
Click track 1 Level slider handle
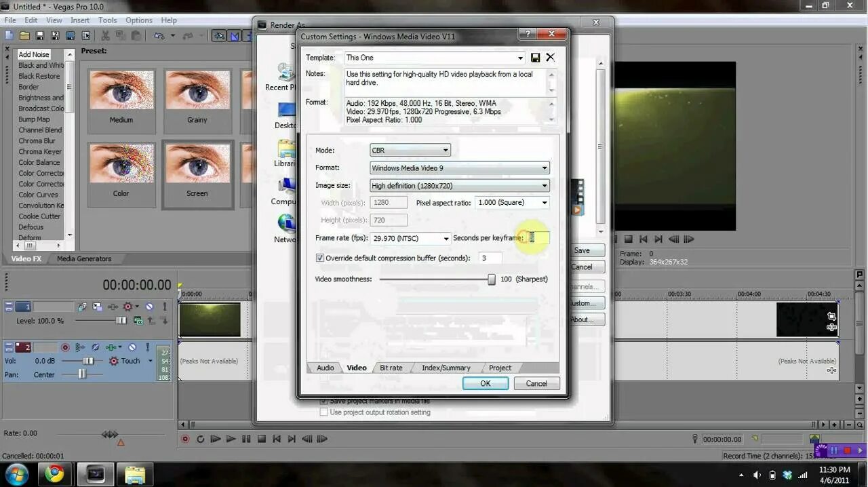[121, 320]
